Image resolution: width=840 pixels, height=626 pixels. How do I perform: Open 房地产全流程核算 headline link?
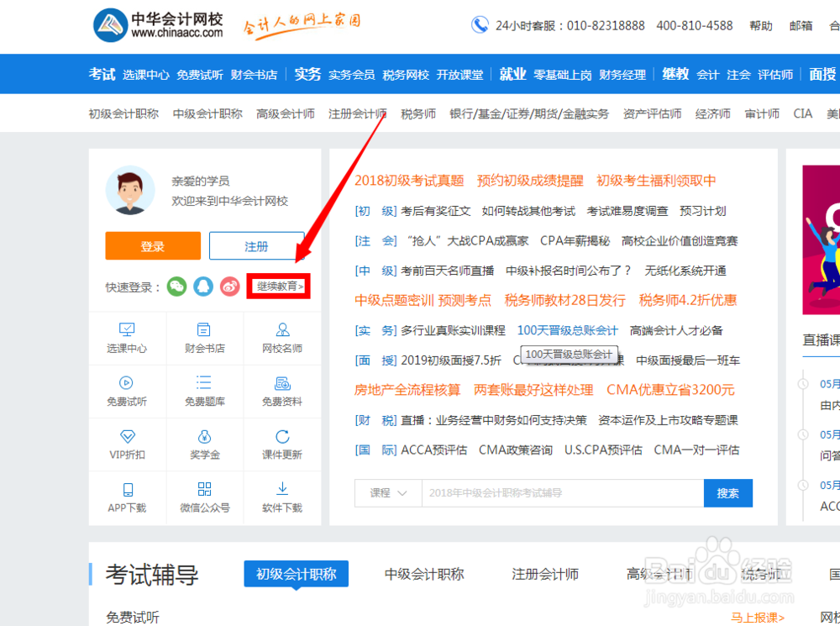point(407,390)
